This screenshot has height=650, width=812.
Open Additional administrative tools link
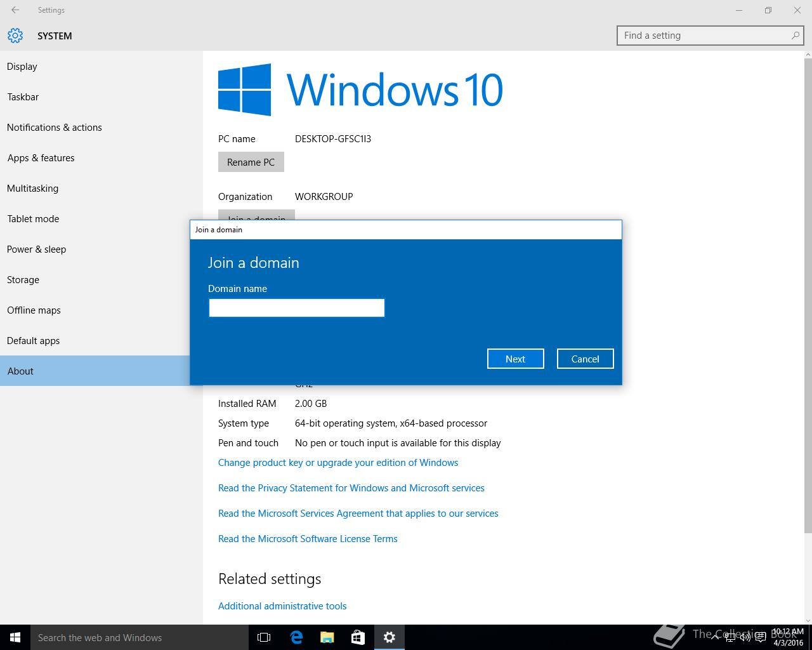[x=282, y=606]
